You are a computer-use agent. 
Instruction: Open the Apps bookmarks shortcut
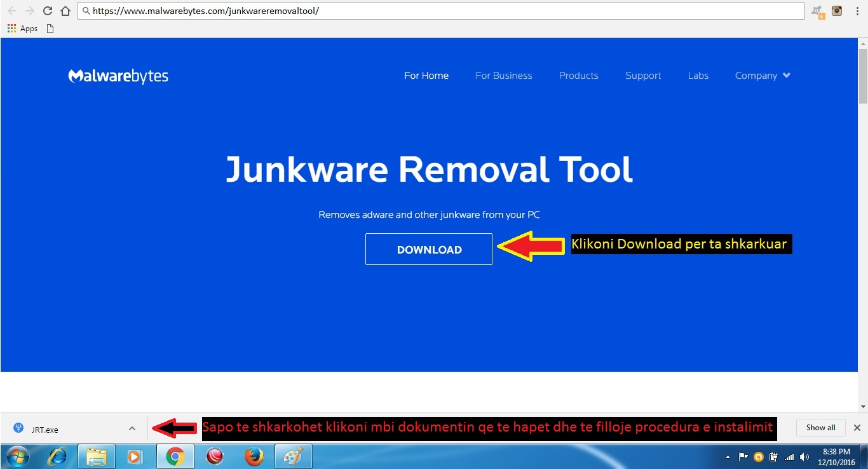[23, 29]
